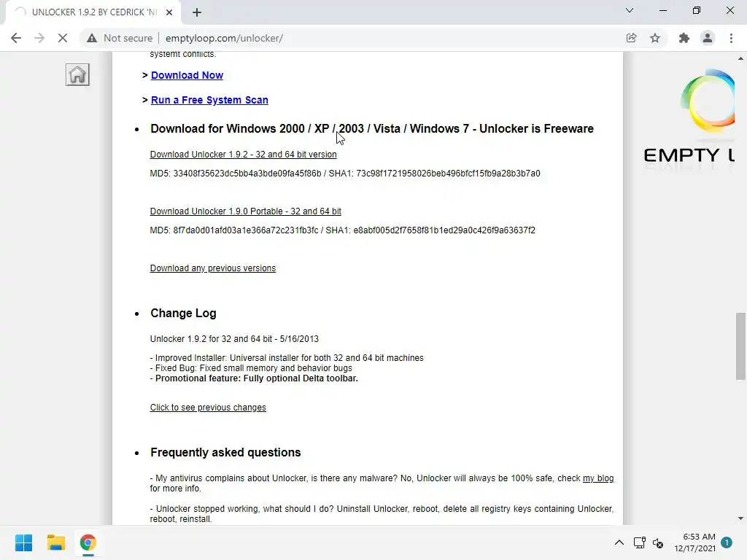
Task: Open the network status tray icon
Action: click(639, 542)
